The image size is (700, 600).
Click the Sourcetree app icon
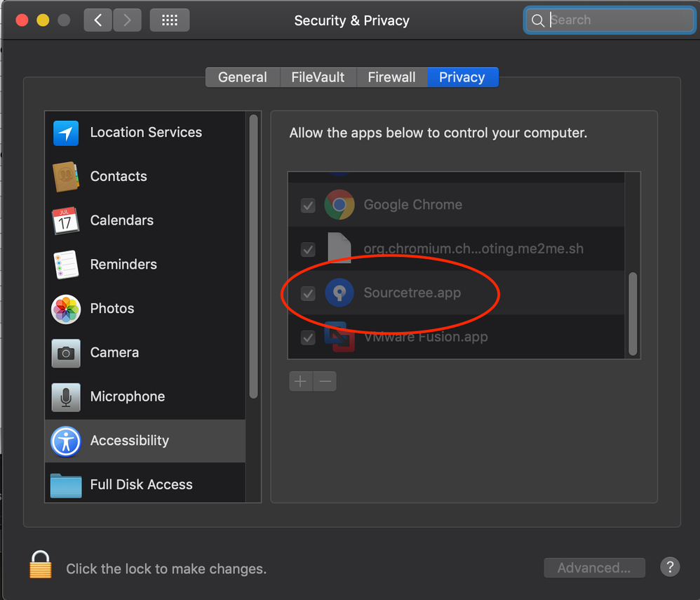pos(339,293)
